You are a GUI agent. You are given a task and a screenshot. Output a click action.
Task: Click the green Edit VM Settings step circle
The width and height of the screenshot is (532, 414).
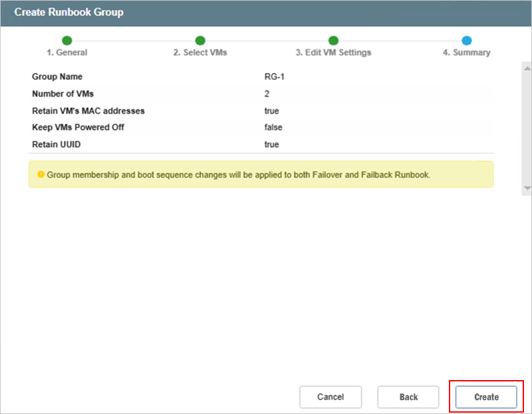334,41
